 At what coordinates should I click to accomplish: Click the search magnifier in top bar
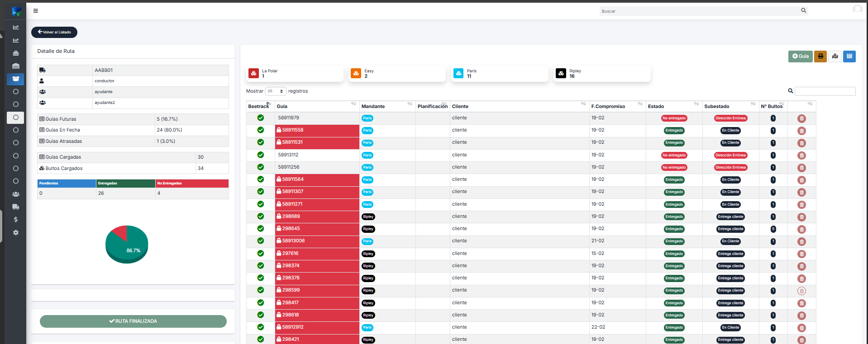pos(803,10)
